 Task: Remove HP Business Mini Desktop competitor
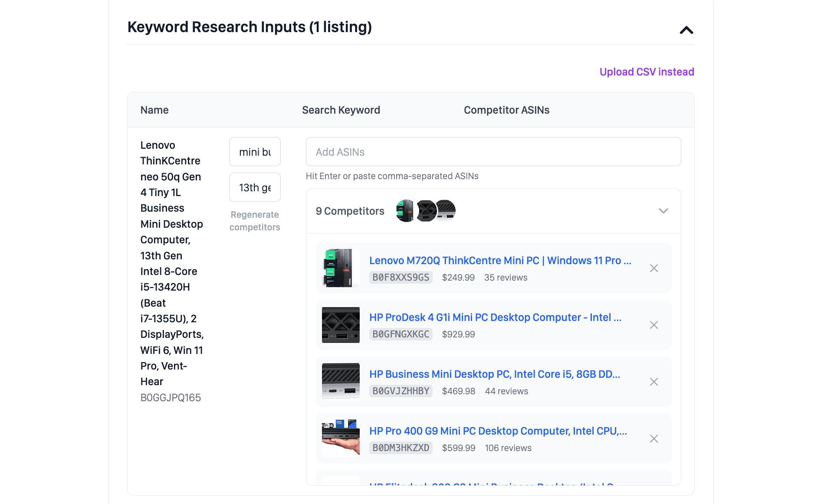coord(653,382)
